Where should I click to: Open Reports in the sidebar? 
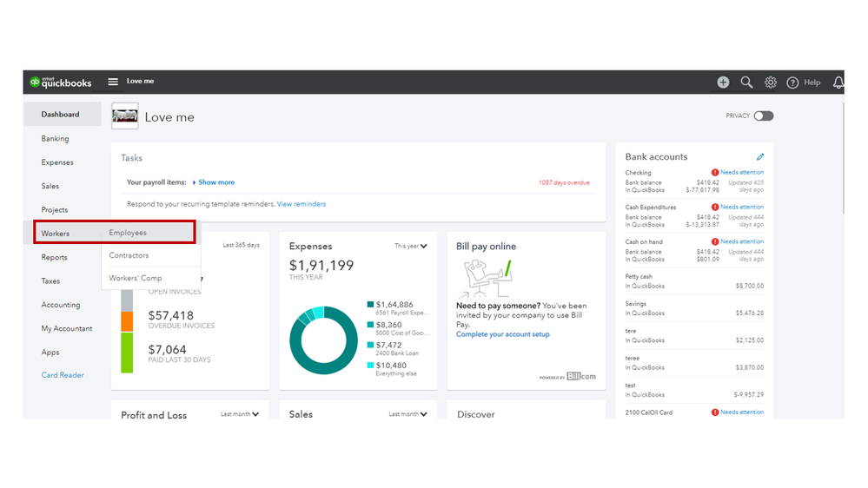(x=54, y=257)
